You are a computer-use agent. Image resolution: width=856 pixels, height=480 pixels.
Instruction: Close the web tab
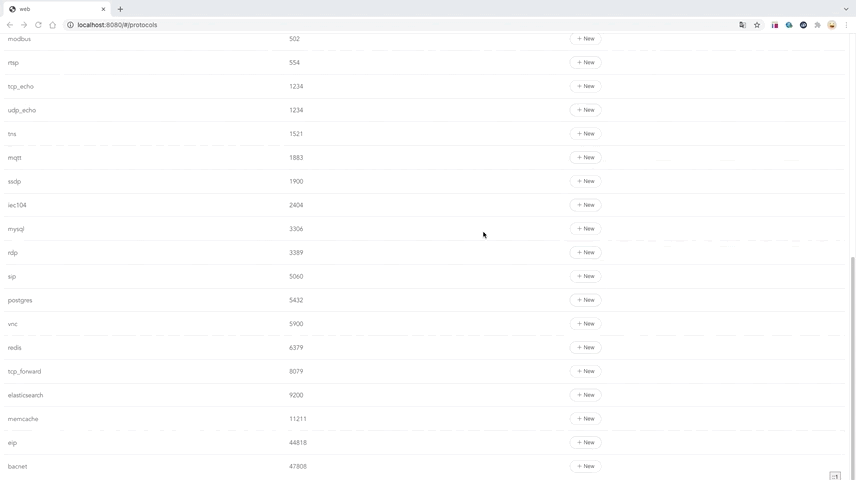[x=103, y=9]
